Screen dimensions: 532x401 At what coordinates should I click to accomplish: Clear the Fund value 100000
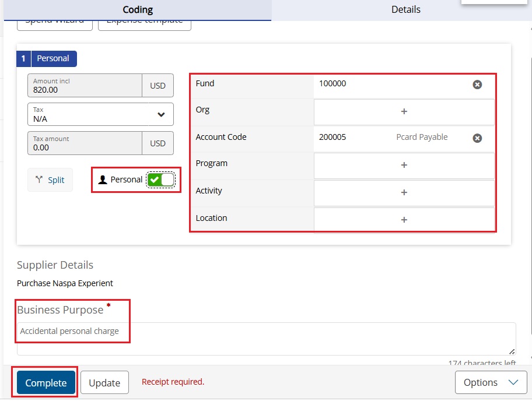[x=477, y=85]
